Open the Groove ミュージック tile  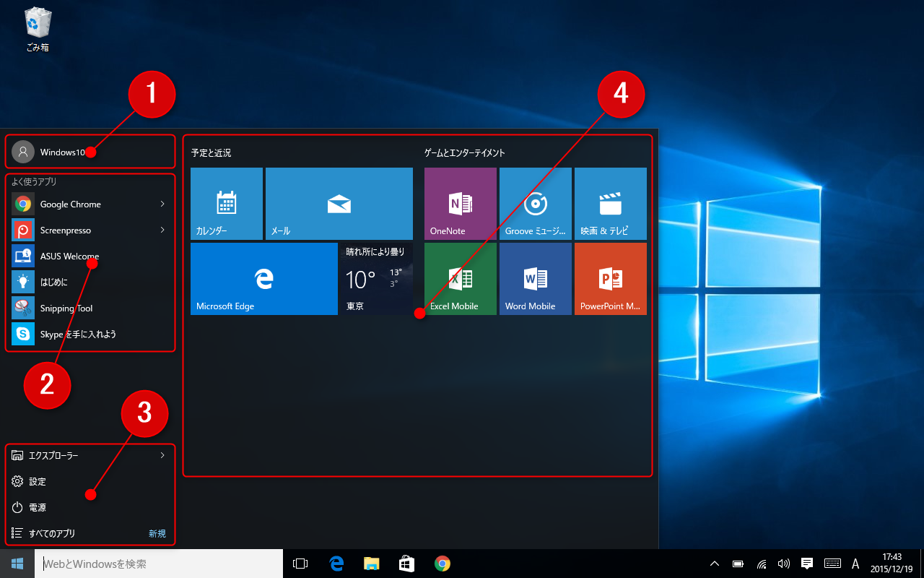(x=536, y=204)
